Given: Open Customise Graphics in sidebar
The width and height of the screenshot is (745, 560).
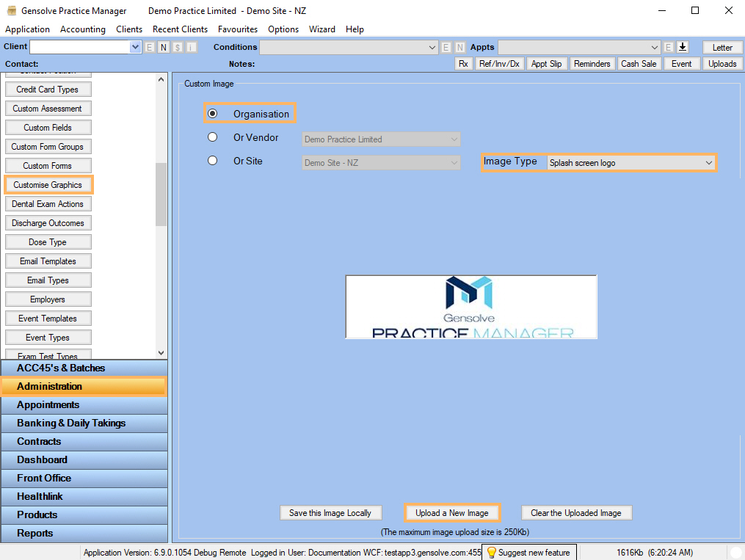Looking at the screenshot, I should (48, 185).
